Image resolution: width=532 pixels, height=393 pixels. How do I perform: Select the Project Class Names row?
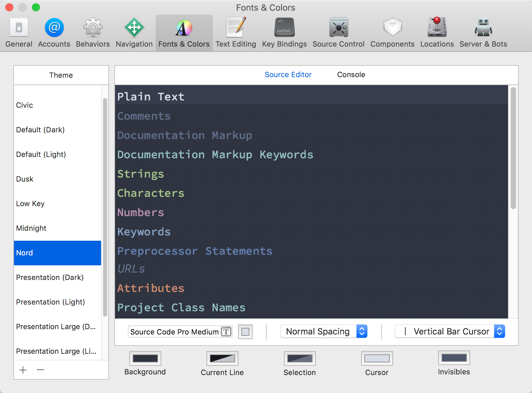coord(312,307)
